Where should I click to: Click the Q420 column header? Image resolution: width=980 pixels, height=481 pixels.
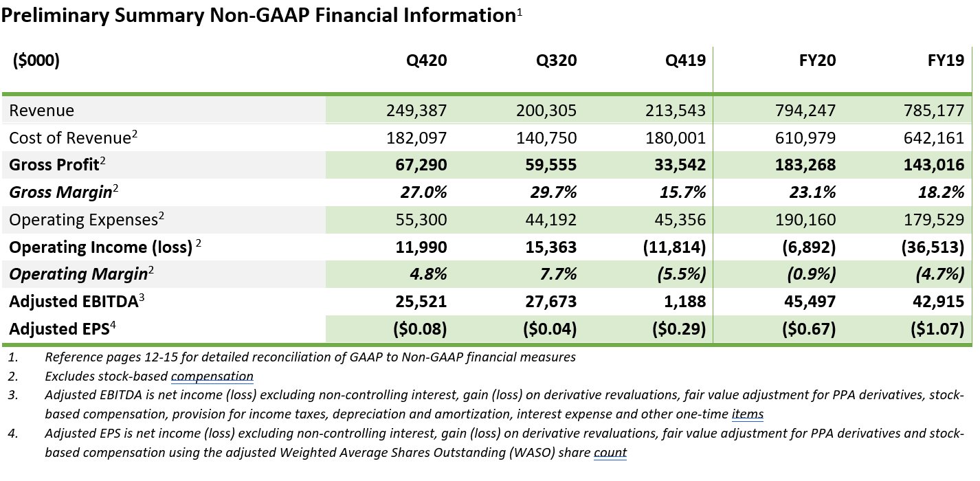[425, 60]
